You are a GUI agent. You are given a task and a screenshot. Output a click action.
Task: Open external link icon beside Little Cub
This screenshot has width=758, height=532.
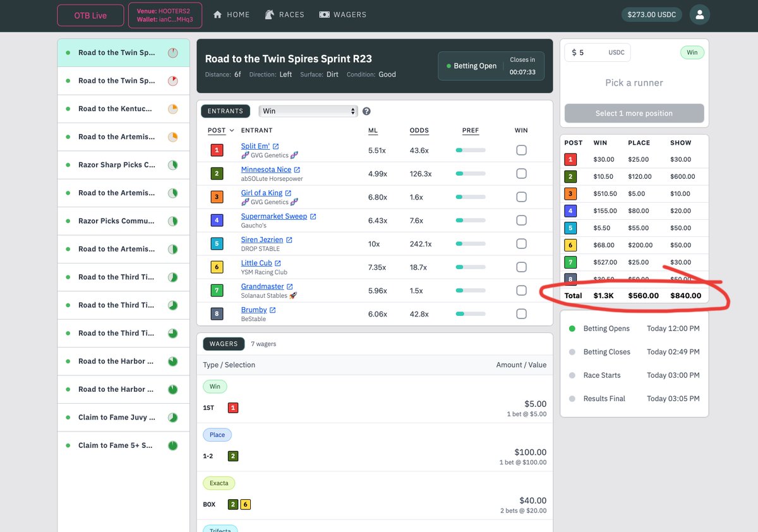click(277, 263)
